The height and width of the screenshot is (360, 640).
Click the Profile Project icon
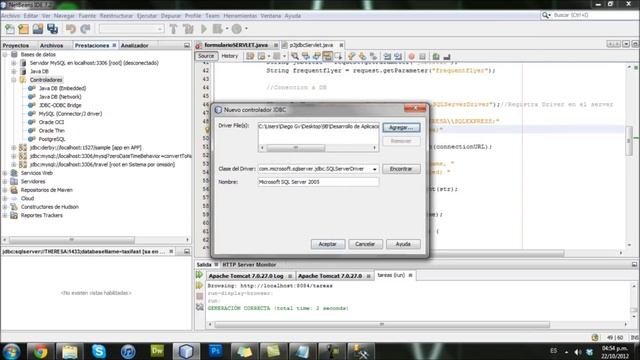click(x=237, y=29)
